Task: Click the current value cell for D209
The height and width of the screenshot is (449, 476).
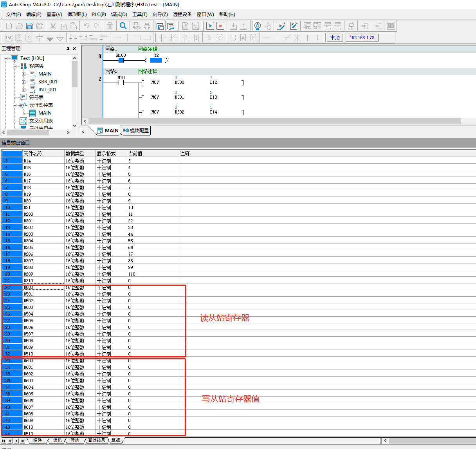Action: click(x=153, y=274)
